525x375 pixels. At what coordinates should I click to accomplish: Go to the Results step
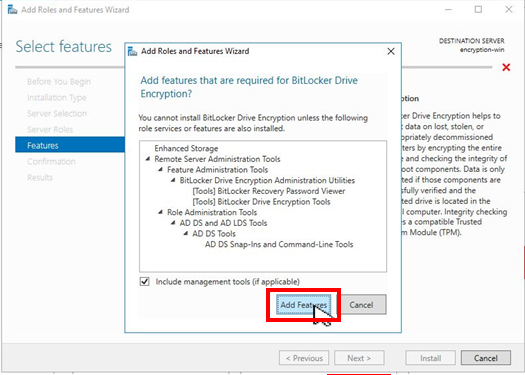pos(40,177)
